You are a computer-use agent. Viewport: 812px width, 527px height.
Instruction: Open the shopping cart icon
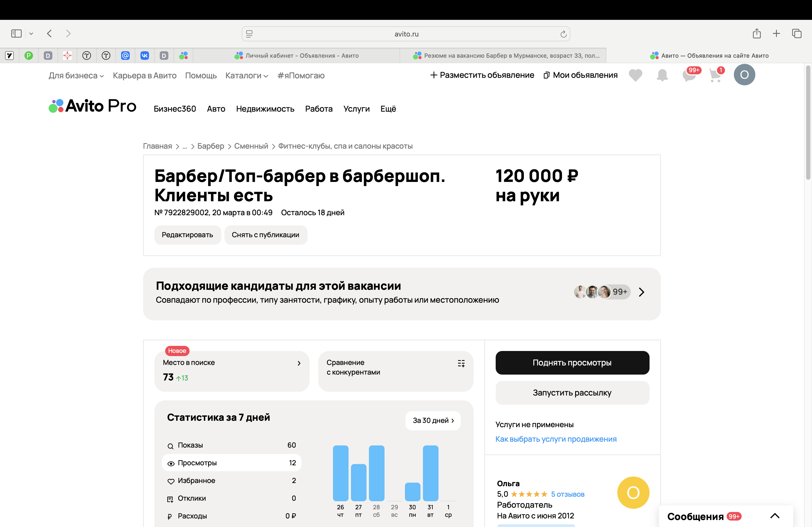tap(715, 75)
